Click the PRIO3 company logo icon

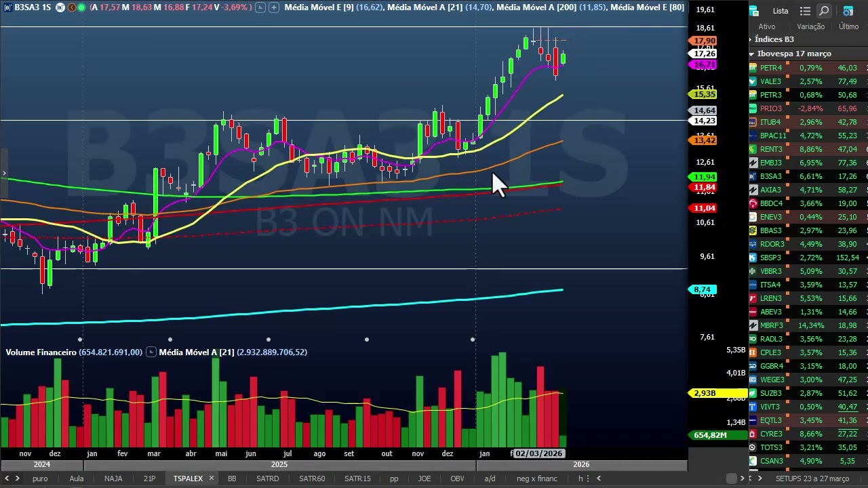point(753,108)
